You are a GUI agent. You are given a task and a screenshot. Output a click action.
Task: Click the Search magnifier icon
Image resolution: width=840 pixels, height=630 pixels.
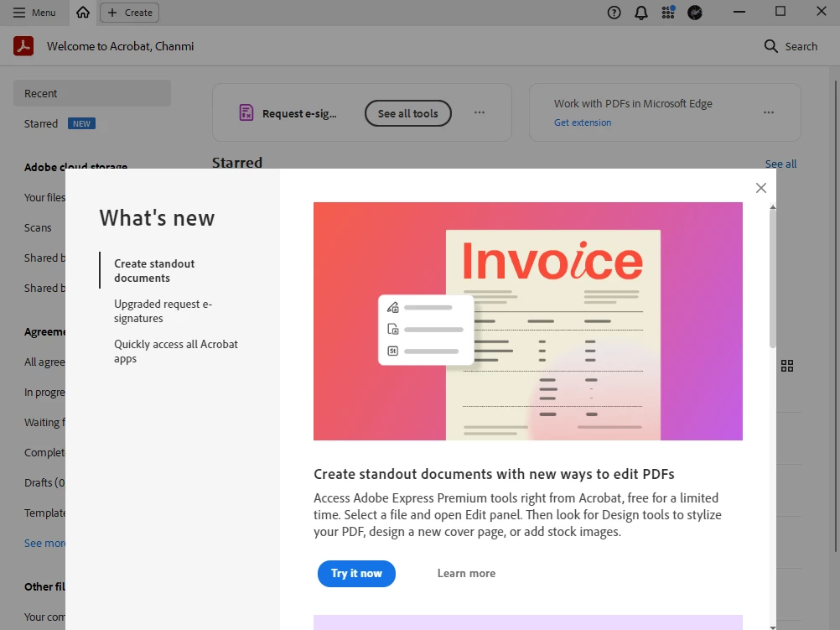click(770, 46)
